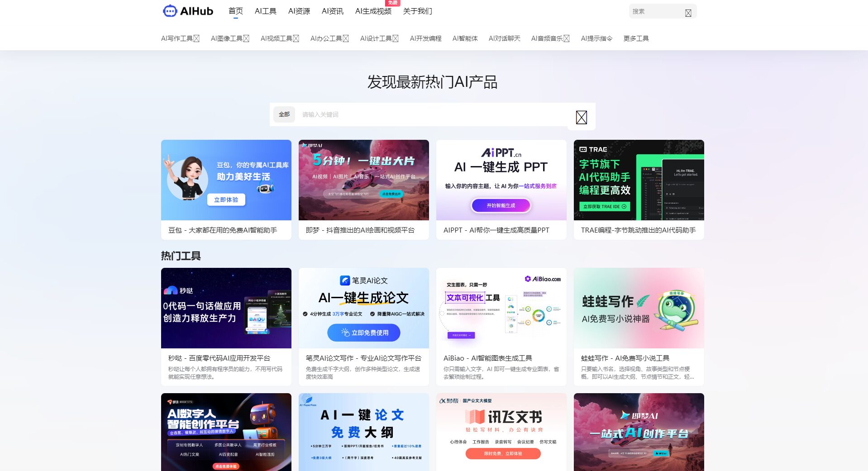Open the 全部 category filter dropdown
This screenshot has height=471, width=868.
tap(284, 114)
